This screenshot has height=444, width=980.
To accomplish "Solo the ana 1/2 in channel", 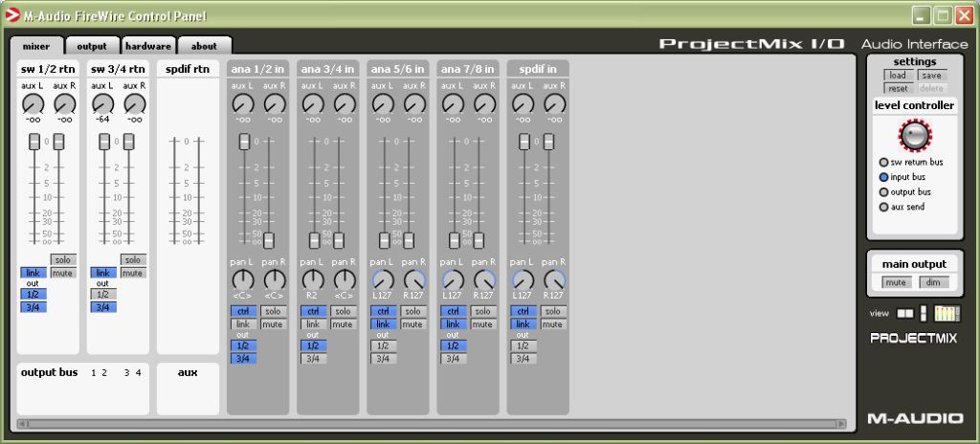I will click(273, 311).
